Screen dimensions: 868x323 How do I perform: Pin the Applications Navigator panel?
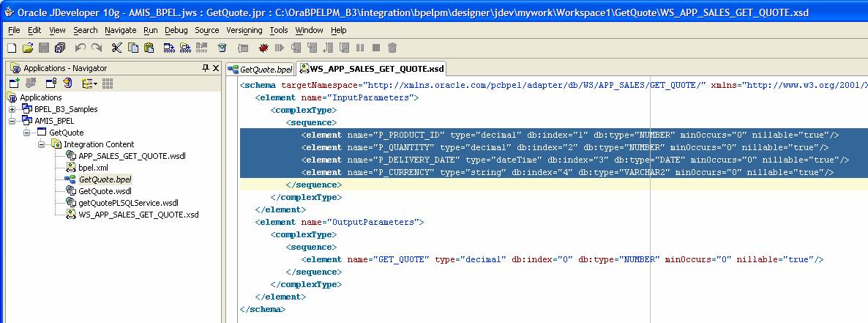[206, 68]
